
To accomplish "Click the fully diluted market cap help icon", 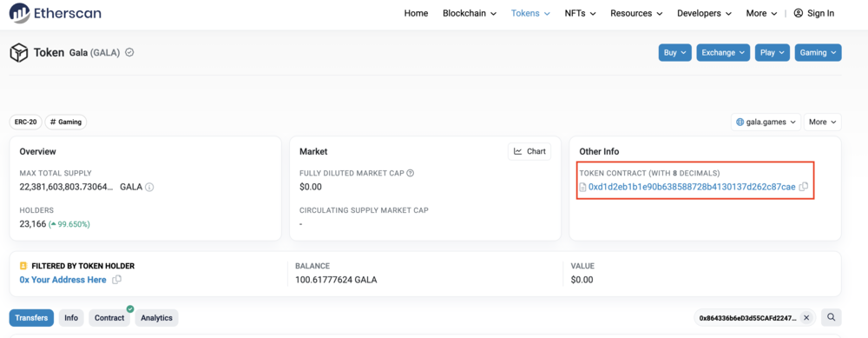I will [411, 173].
